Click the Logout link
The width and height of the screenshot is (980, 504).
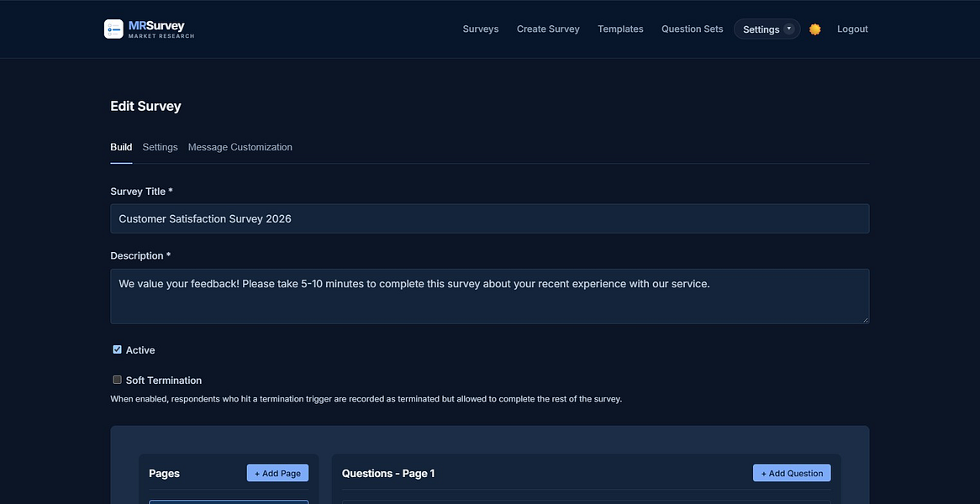click(x=852, y=29)
